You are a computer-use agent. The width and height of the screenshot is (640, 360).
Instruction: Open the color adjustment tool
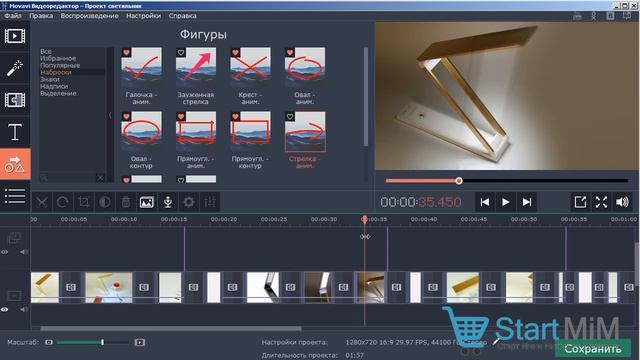(x=105, y=202)
